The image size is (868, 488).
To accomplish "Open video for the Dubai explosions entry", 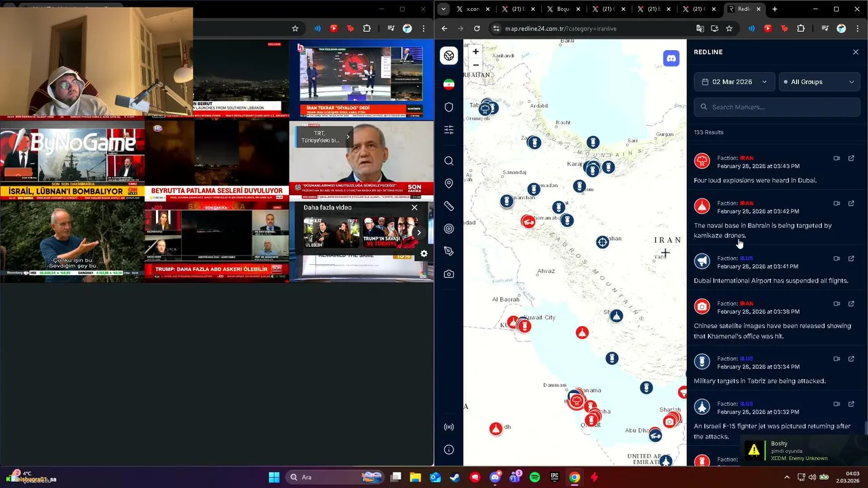I will (x=836, y=159).
